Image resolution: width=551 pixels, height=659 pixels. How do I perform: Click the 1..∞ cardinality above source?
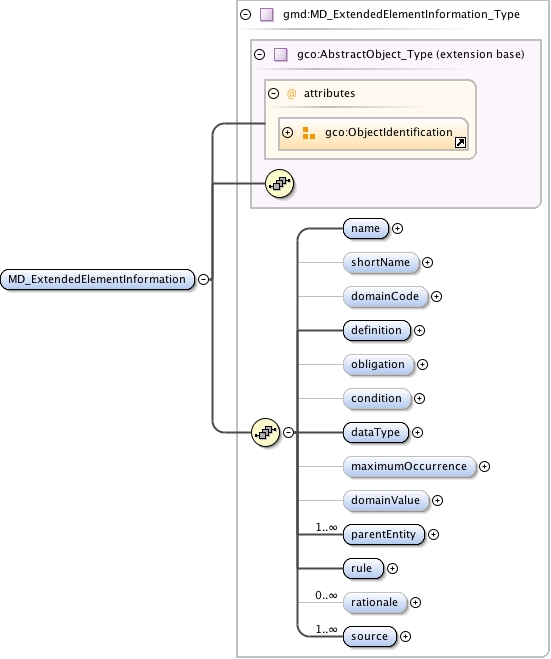[327, 629]
